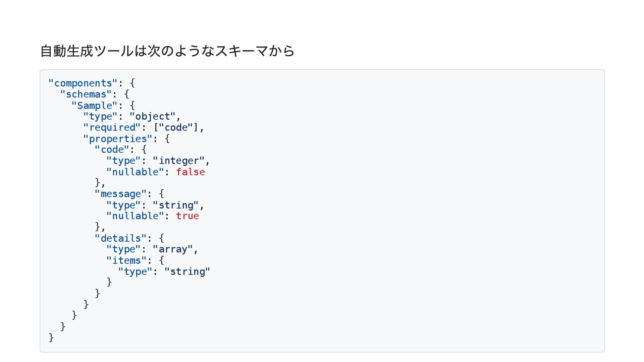Click the "items" key
The height and width of the screenshot is (362, 644).
click(126, 260)
